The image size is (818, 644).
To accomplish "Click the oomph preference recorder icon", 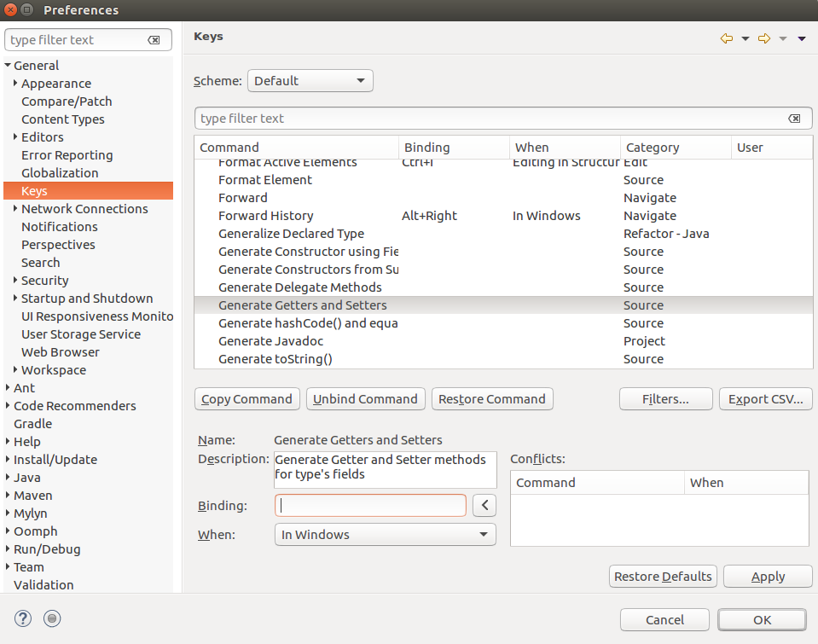I will [x=52, y=618].
